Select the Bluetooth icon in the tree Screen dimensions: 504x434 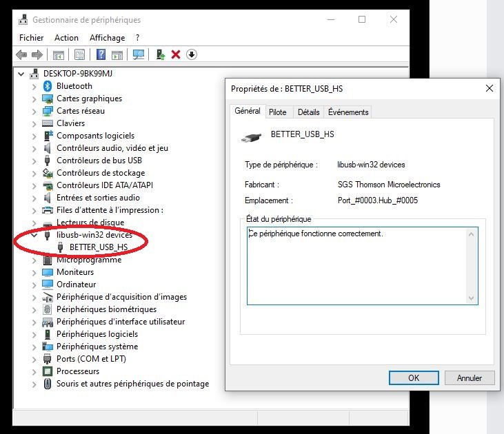point(48,86)
